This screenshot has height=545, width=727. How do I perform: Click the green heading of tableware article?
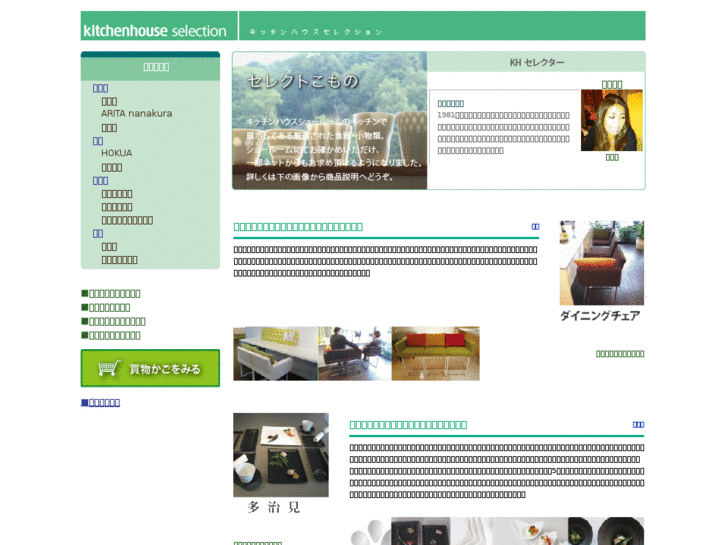coord(408,425)
